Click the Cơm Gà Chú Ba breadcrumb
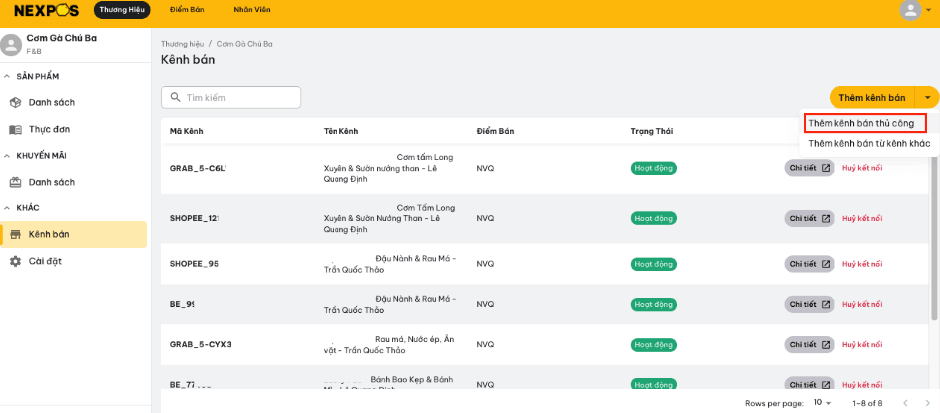Image resolution: width=940 pixels, height=413 pixels. coord(245,44)
